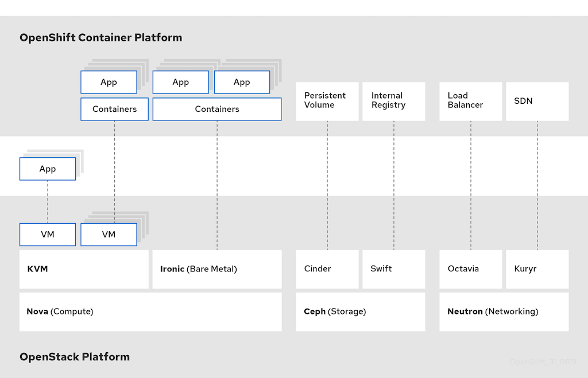Click the single VM box under App
Viewport: 588px width, 378px height.
click(x=48, y=235)
